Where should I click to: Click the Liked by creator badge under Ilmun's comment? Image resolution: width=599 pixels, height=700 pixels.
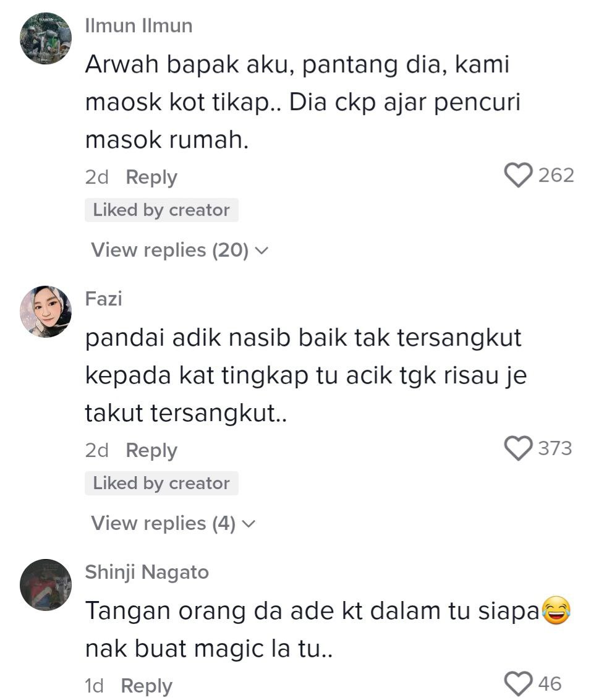161,210
